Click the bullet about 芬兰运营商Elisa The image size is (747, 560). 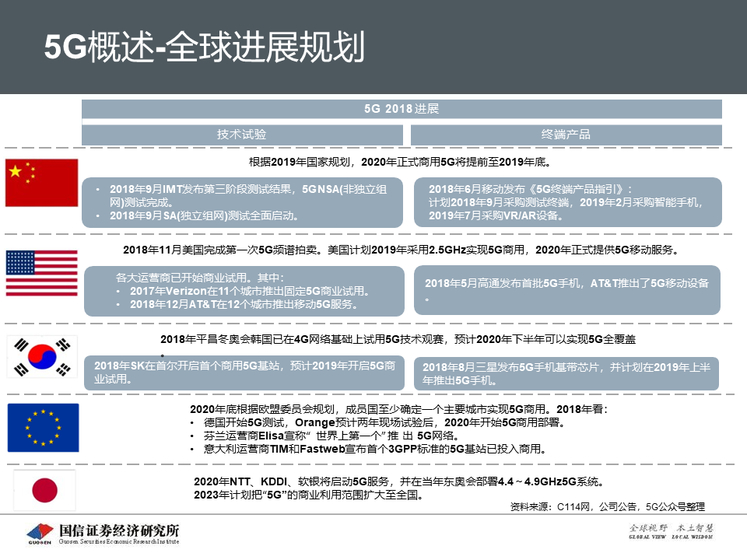coord(331,436)
